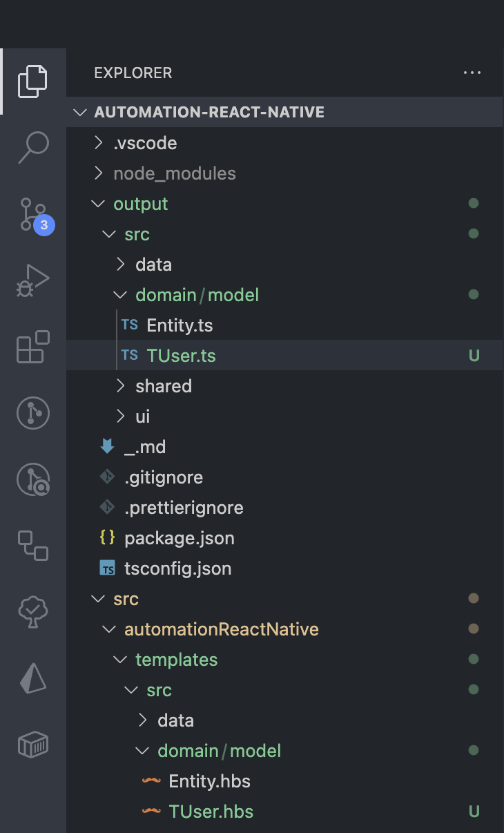
Task: Expand the node_modules folder
Action: [174, 173]
